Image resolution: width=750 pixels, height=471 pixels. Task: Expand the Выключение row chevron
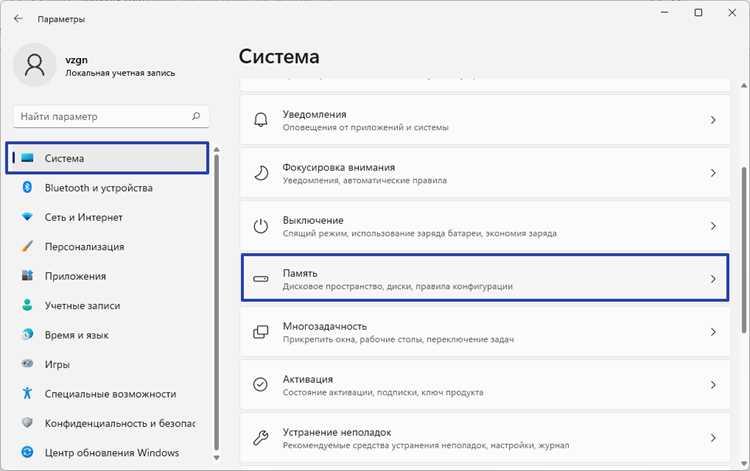pyautogui.click(x=713, y=226)
